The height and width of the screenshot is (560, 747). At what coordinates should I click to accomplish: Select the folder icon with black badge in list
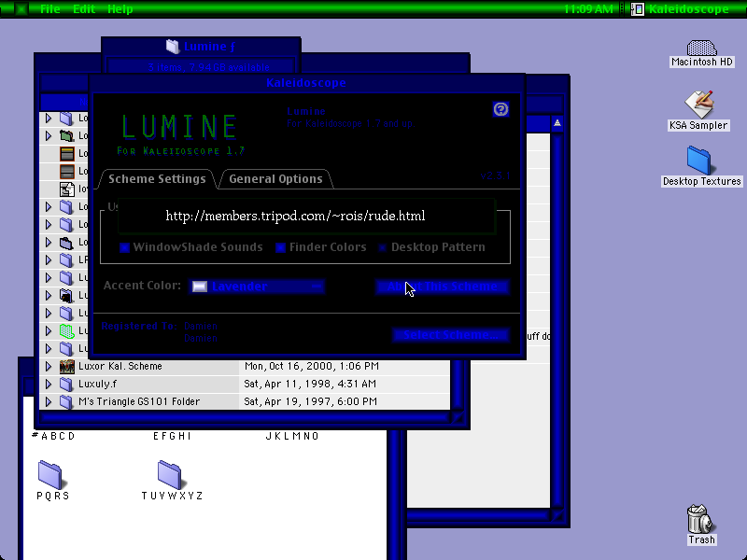[x=66, y=295]
